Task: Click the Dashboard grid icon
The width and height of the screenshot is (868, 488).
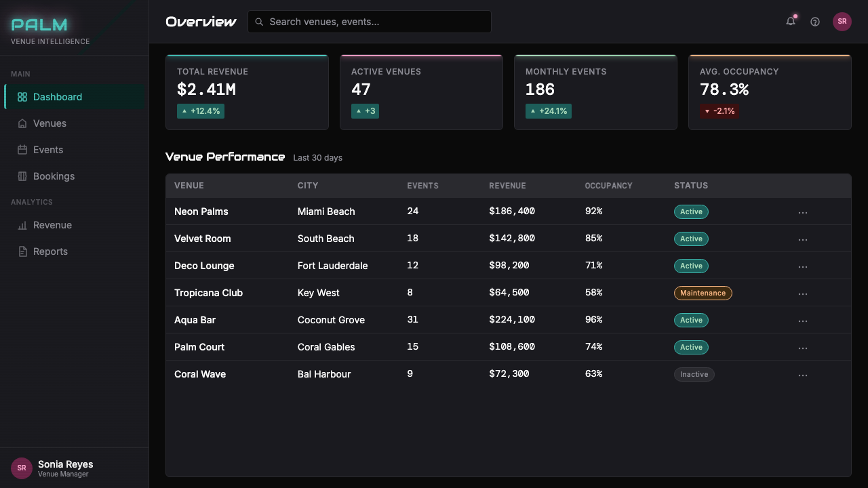Action: (x=22, y=97)
